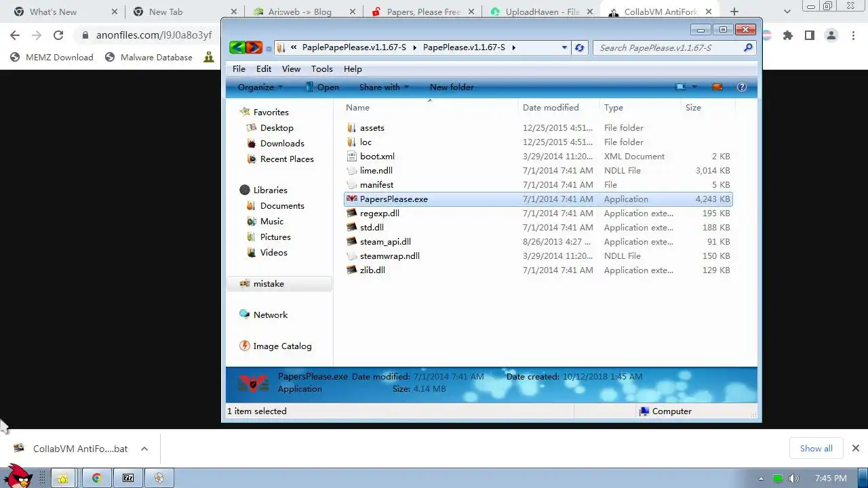
Task: Click the PapersPlease.exe application icon
Action: point(351,199)
